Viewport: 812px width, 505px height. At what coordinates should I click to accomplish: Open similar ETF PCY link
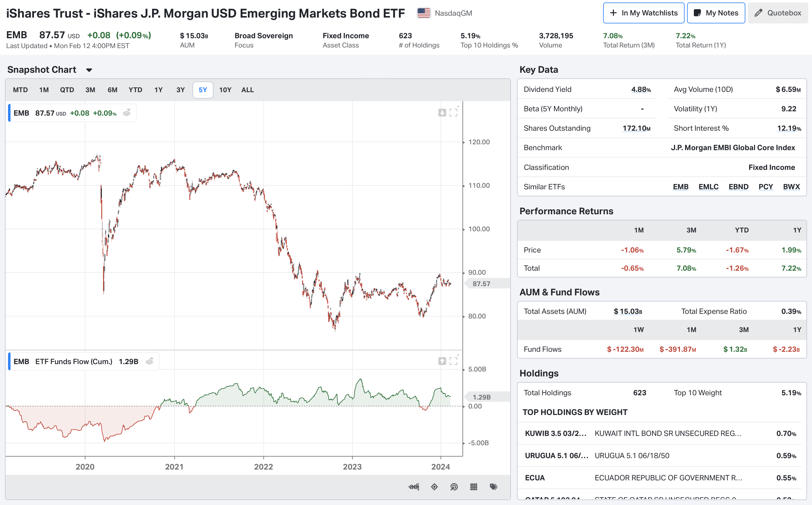[766, 187]
